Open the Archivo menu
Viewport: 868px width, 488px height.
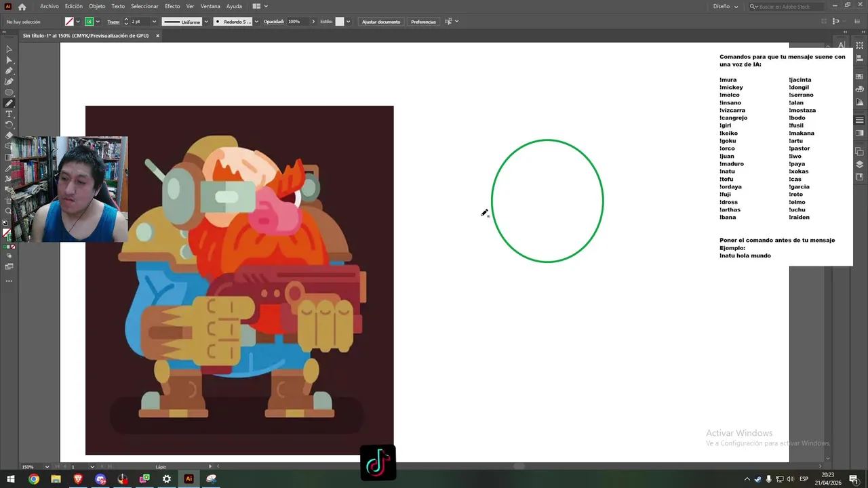pos(50,6)
